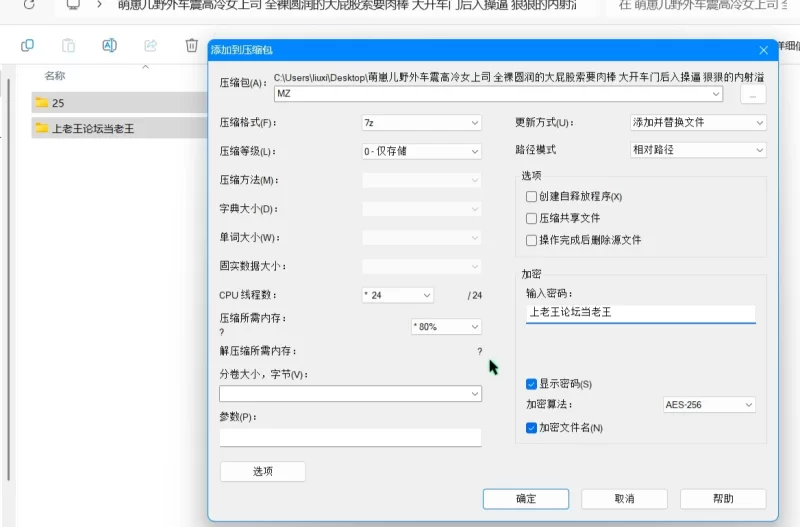Click the 确定 button
The width and height of the screenshot is (800, 527).
(526, 499)
